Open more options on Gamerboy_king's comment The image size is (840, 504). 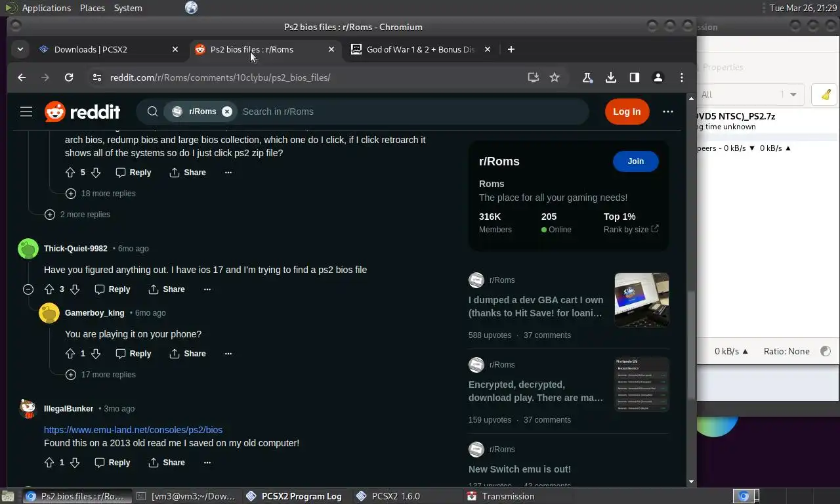click(228, 354)
